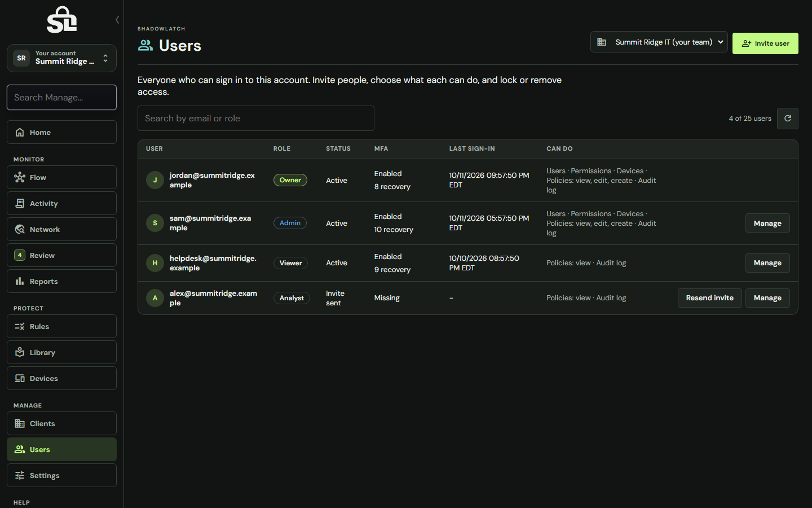The height and width of the screenshot is (508, 812).
Task: Click '10/10/2026 08:57:50 PM EDT' sign-in time
Action: [484, 263]
